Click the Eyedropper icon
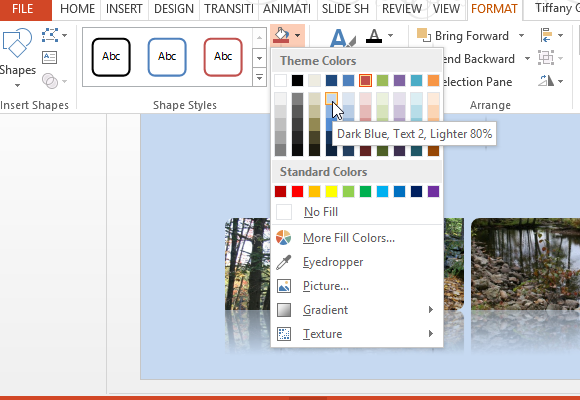This screenshot has height=400, width=580. pos(284,262)
